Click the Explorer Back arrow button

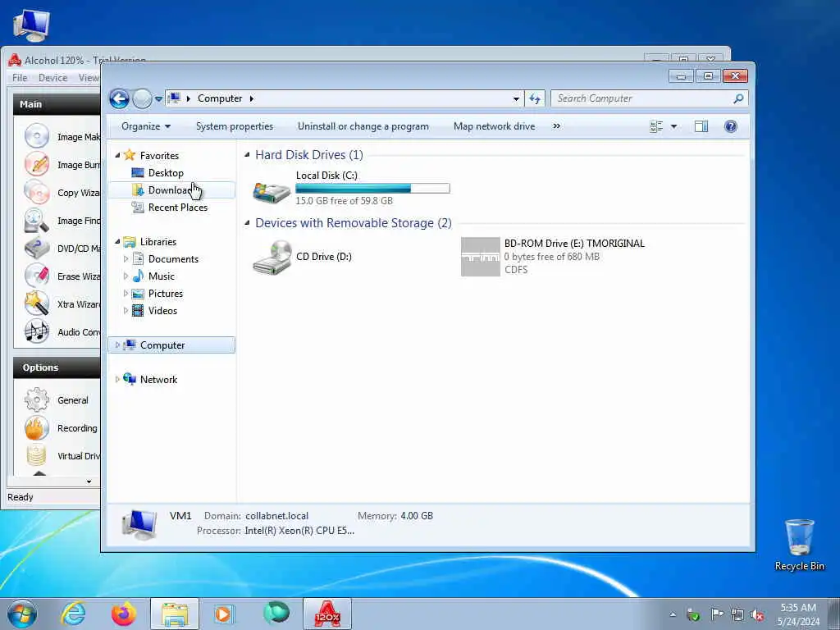[x=119, y=98]
